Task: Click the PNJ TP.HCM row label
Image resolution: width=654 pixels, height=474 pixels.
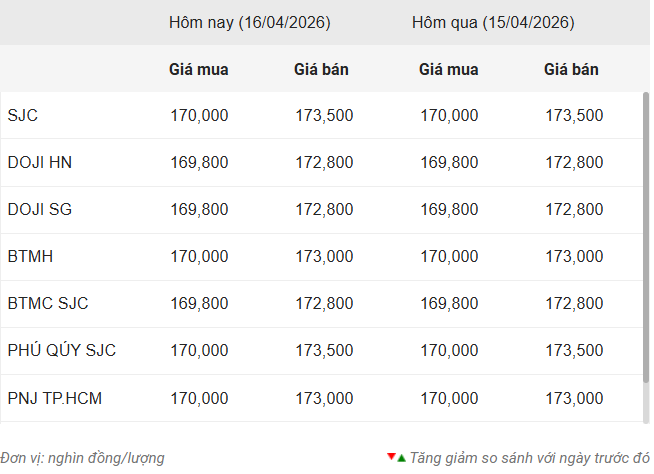Action: pyautogui.click(x=54, y=398)
